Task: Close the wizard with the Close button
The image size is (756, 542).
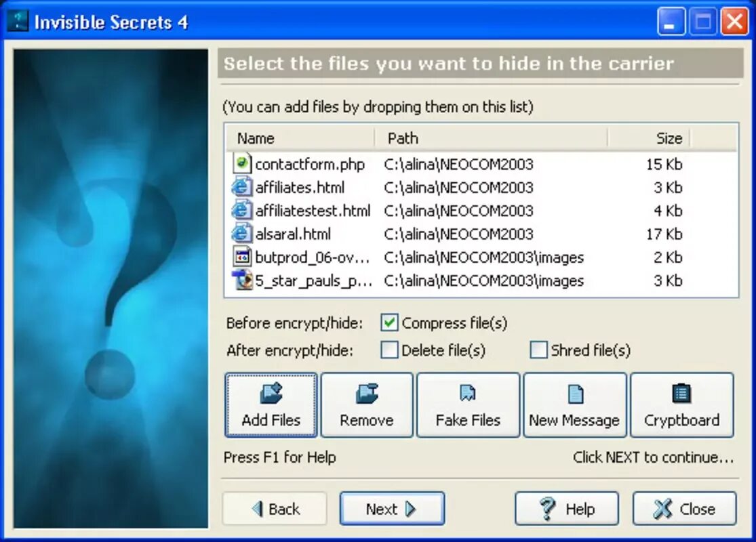Action: pos(685,509)
